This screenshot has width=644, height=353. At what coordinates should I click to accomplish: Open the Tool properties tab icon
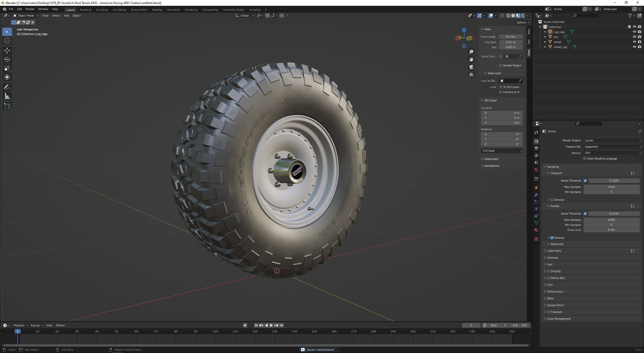536,132
